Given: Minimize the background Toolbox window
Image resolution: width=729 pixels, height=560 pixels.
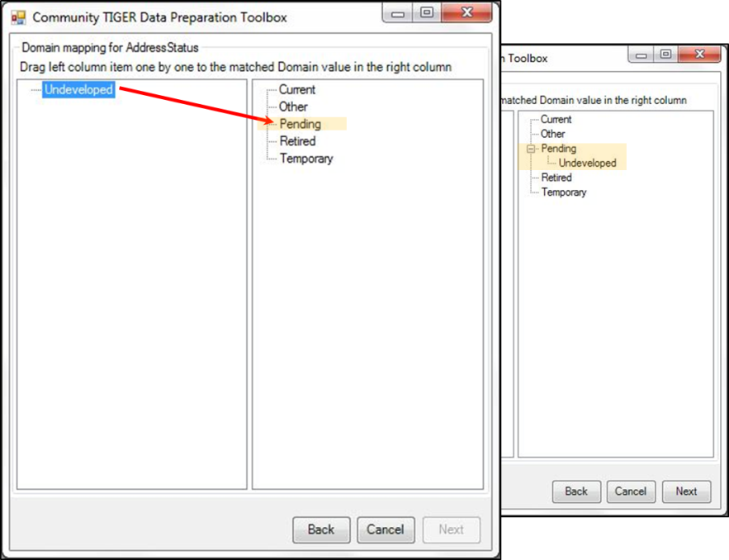Looking at the screenshot, I should coord(641,55).
